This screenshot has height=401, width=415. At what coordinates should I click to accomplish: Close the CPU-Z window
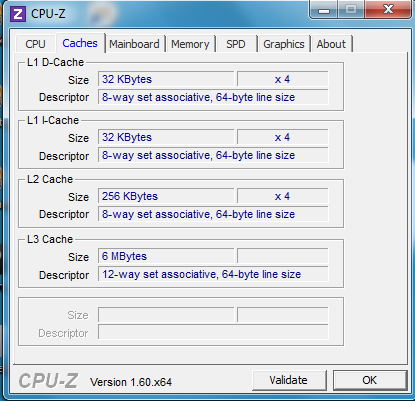pos(388,9)
